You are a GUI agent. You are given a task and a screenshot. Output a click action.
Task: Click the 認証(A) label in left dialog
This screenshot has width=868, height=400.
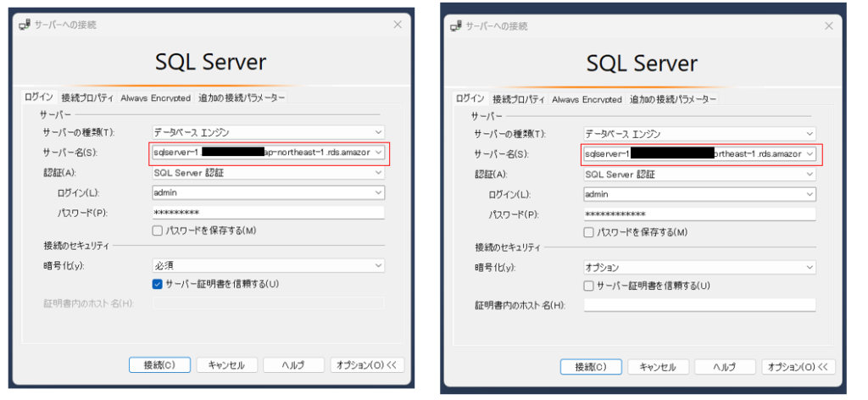[58, 172]
